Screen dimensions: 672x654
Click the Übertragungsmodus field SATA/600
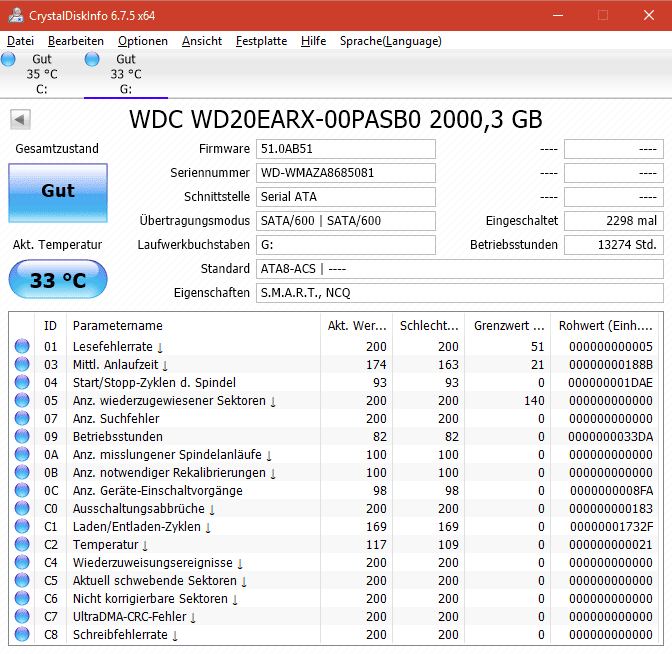coord(346,221)
